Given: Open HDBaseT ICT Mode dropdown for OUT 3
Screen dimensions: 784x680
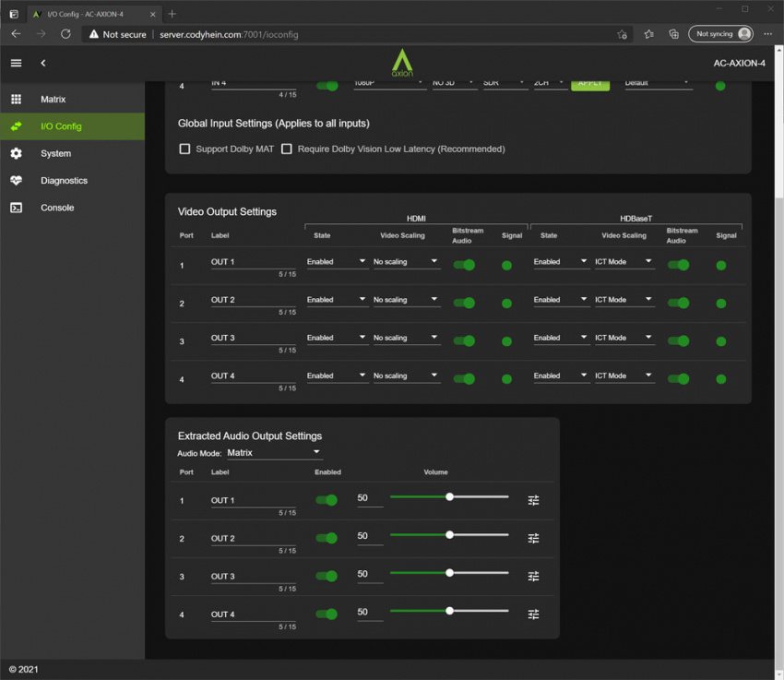Looking at the screenshot, I should pyautogui.click(x=624, y=338).
